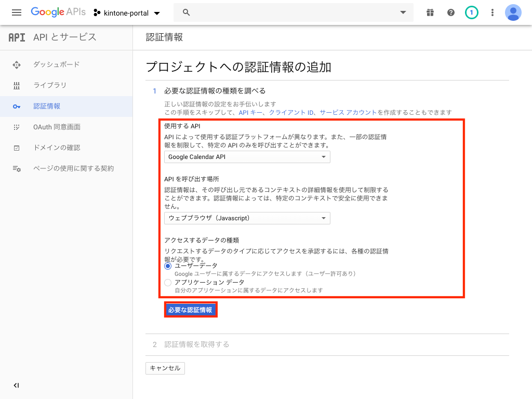Viewport: 532px width, 399px height.
Task: Open the Google Calendar API dropdown
Action: coord(247,157)
